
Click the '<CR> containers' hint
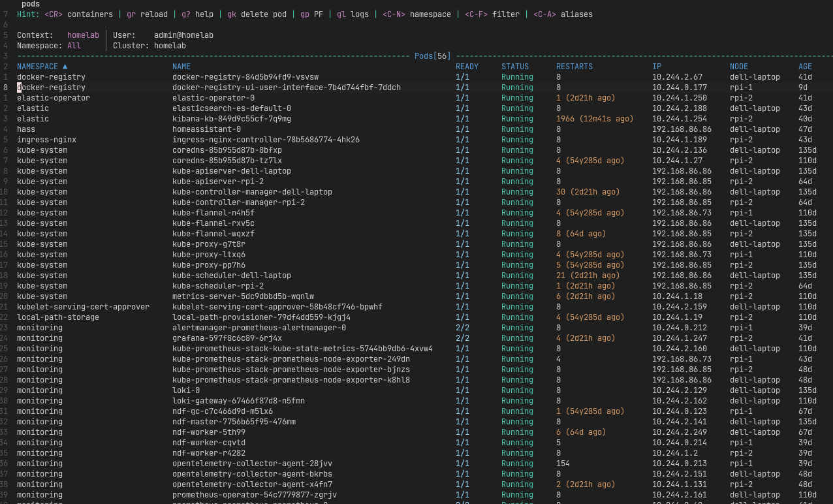tap(78, 14)
